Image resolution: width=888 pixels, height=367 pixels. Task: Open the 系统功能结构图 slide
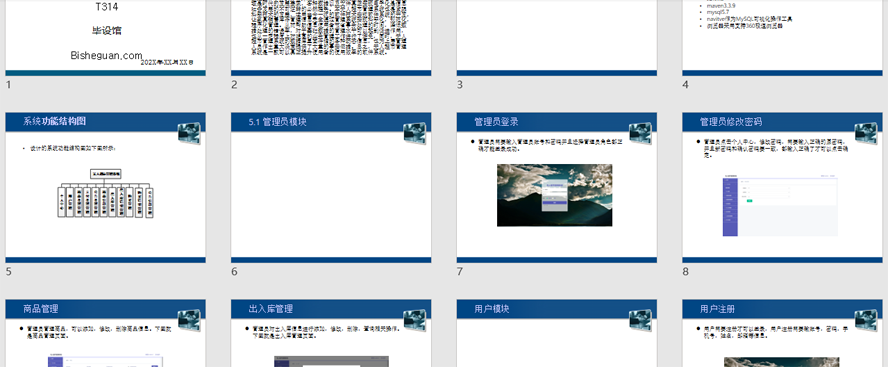pos(105,187)
